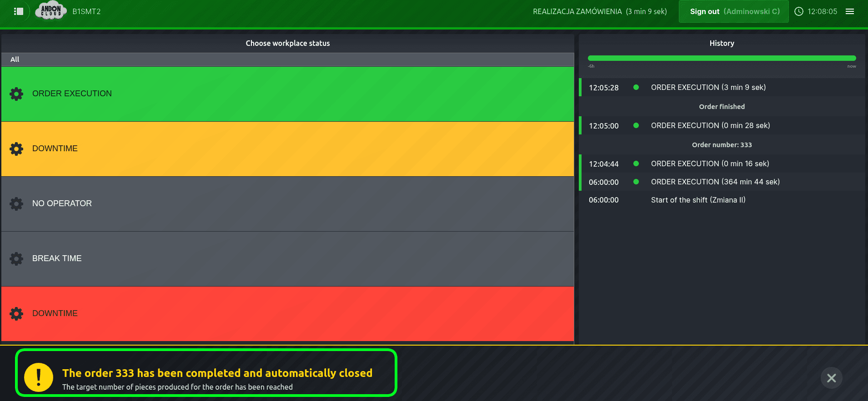This screenshot has height=401, width=868.
Task: Click the green History timeline bar
Action: 722,58
